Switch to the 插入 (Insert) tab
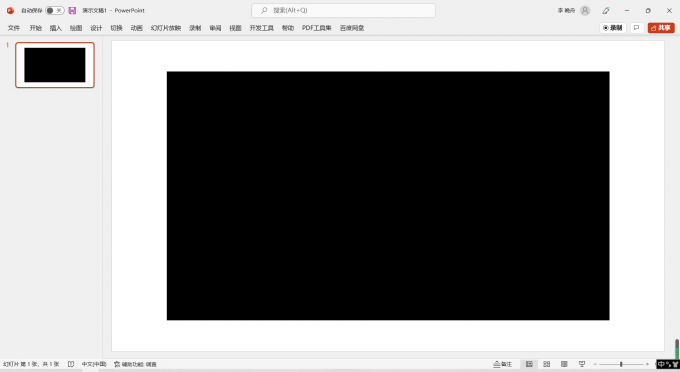 (56, 28)
